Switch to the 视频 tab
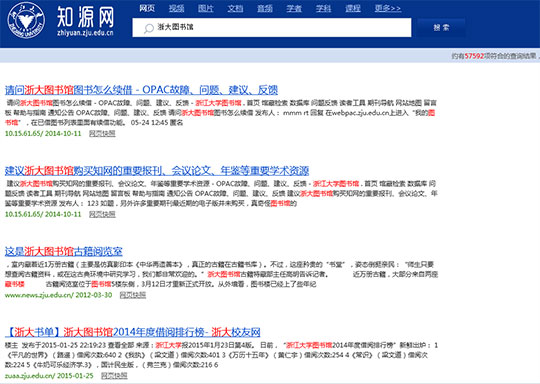The width and height of the screenshot is (540, 384). (176, 8)
